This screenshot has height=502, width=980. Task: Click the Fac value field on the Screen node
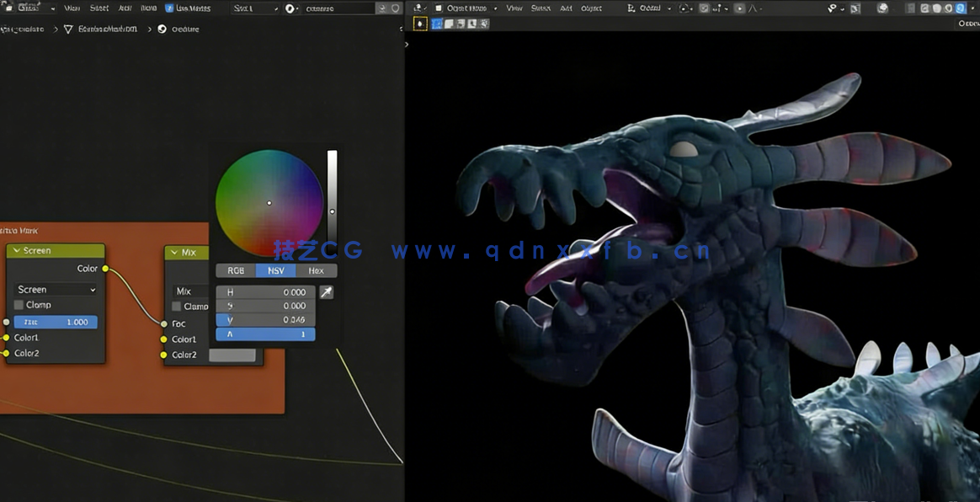click(x=55, y=322)
